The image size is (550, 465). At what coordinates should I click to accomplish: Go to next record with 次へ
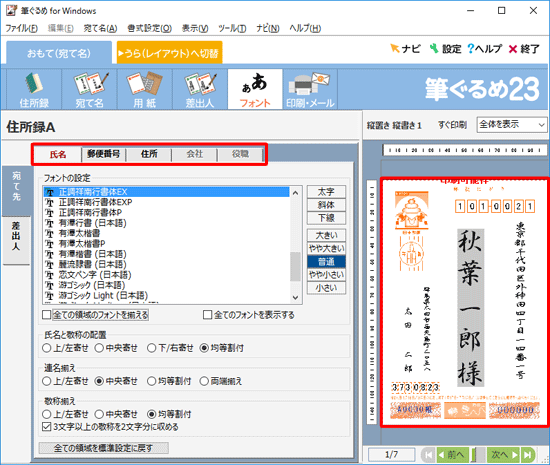point(504,455)
